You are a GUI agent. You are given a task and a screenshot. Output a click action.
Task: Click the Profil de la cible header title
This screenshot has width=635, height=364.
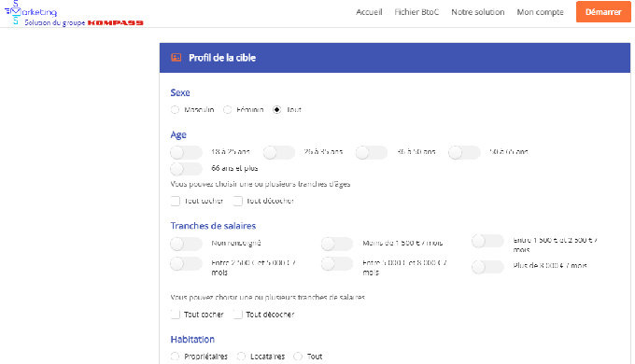222,58
